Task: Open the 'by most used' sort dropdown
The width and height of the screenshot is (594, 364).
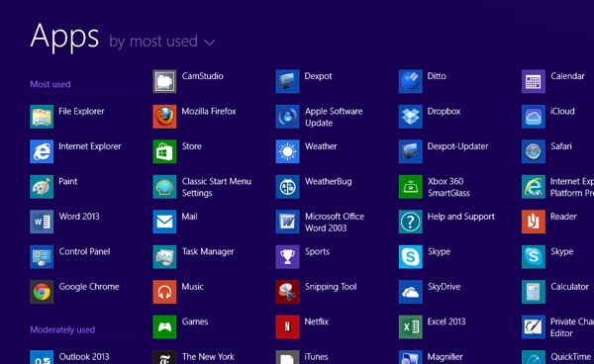Action: [161, 42]
